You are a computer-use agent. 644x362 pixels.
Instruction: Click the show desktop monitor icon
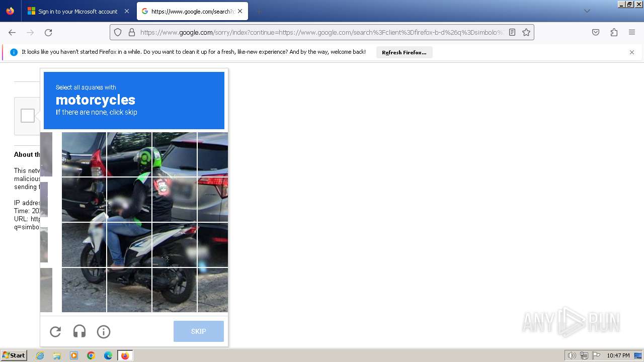click(x=638, y=355)
